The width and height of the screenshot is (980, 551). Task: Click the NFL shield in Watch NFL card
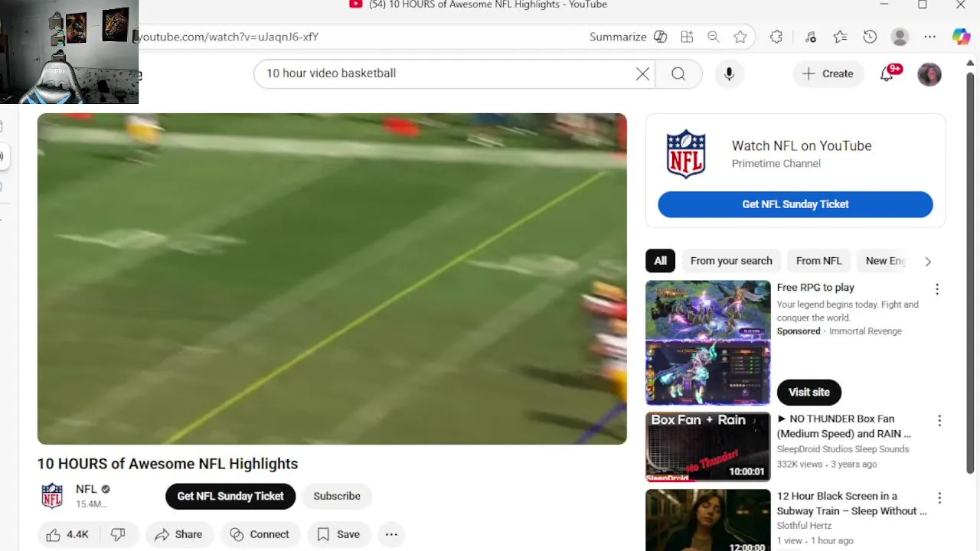click(x=686, y=154)
